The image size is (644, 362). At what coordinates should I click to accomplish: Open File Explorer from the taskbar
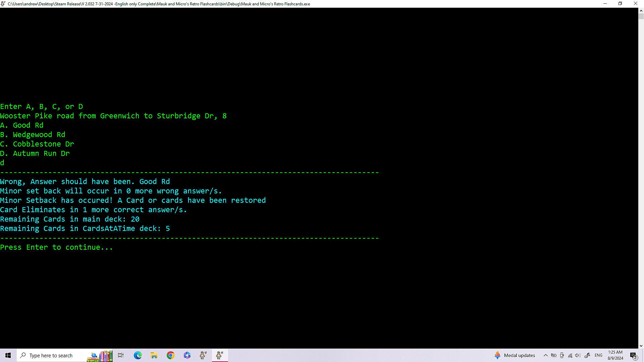[154, 355]
